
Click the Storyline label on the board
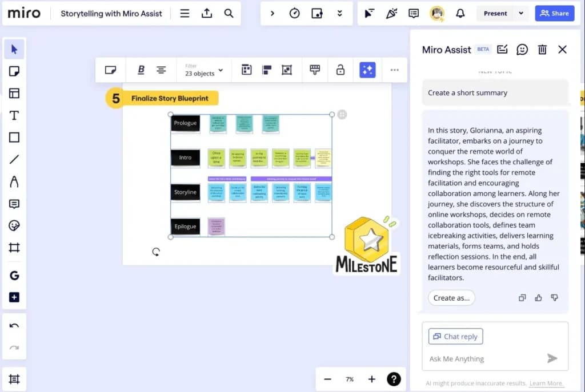point(186,192)
